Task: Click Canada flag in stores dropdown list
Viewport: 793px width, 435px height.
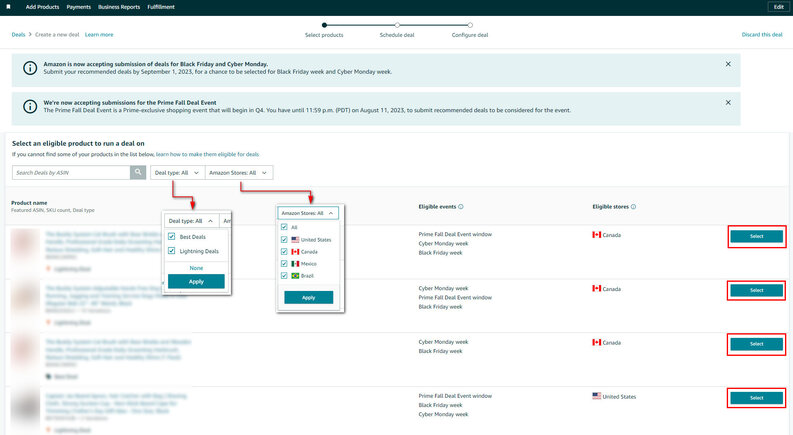Action: [295, 251]
